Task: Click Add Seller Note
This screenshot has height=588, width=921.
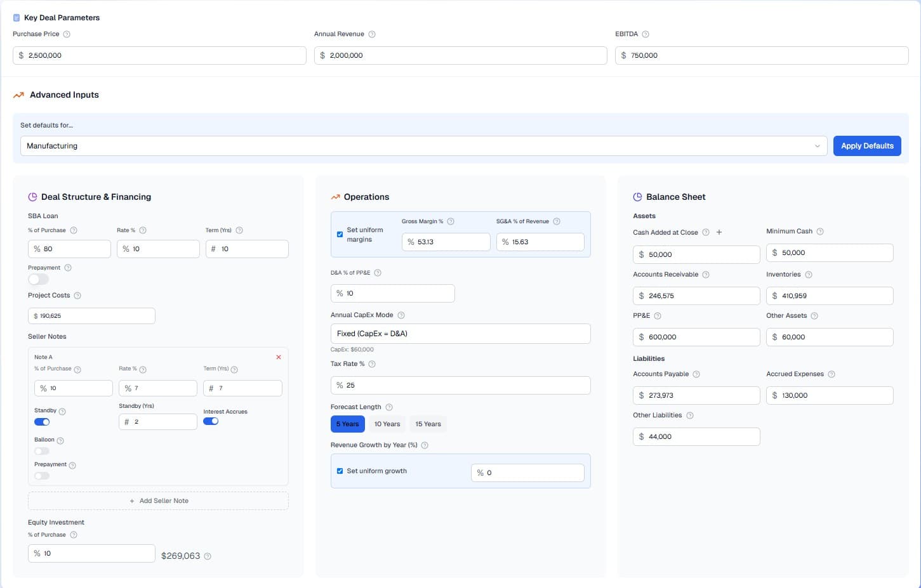Action: 158,500
